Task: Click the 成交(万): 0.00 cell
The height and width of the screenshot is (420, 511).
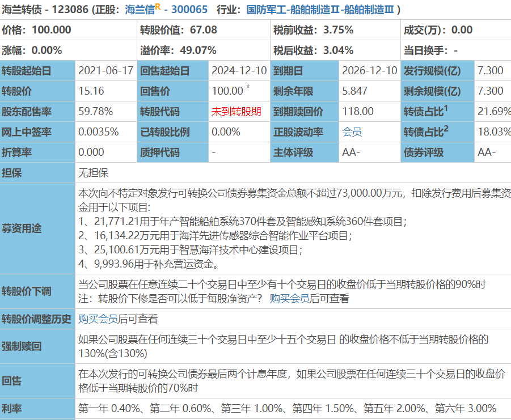Action: click(x=456, y=30)
